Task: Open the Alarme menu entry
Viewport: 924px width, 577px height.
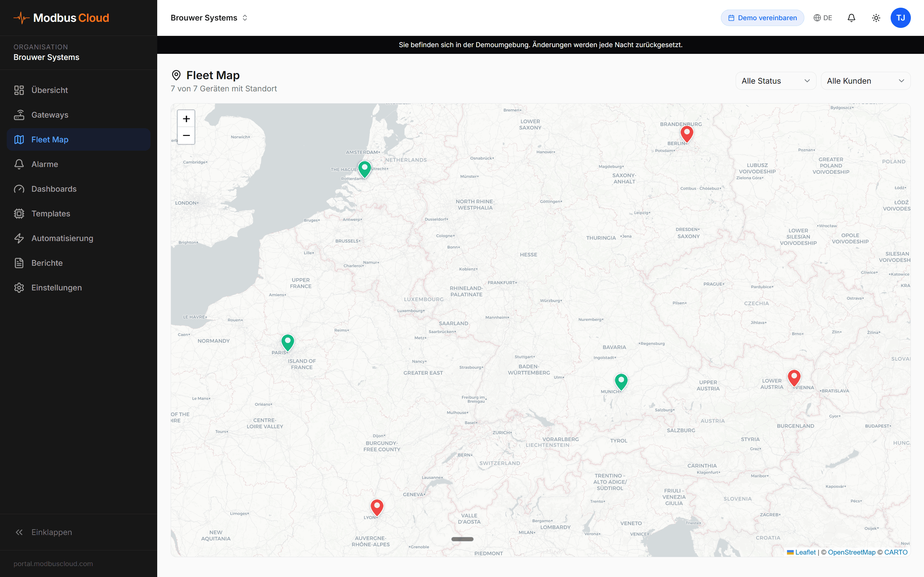Action: coord(19,164)
